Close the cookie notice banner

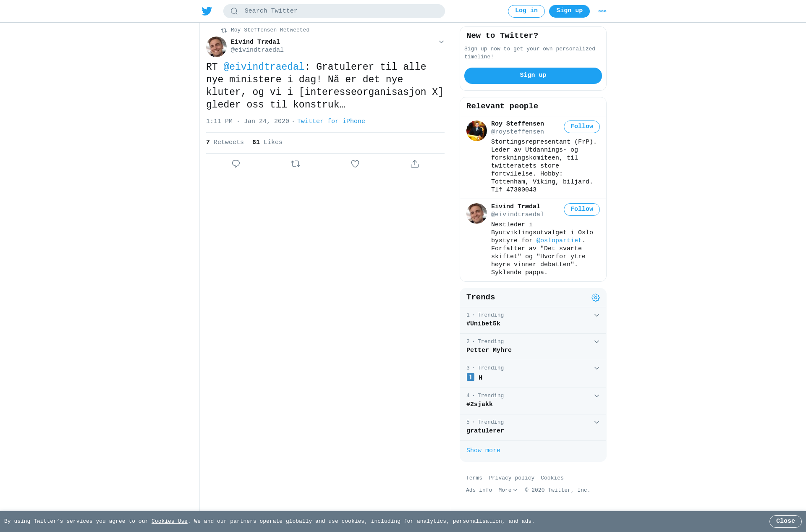click(x=785, y=522)
